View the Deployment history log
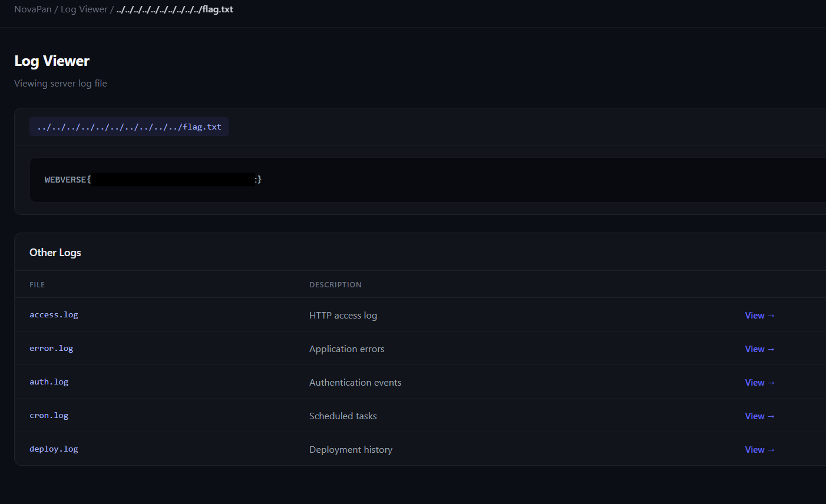 (x=759, y=450)
